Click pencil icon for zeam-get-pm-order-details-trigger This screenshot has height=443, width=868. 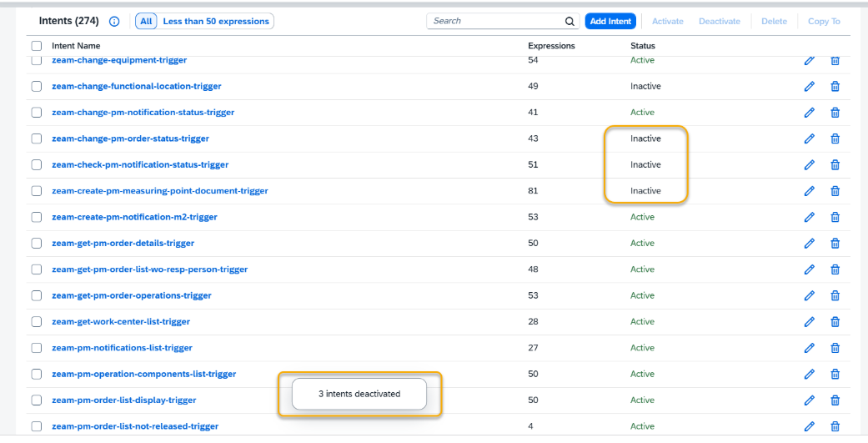[809, 244]
